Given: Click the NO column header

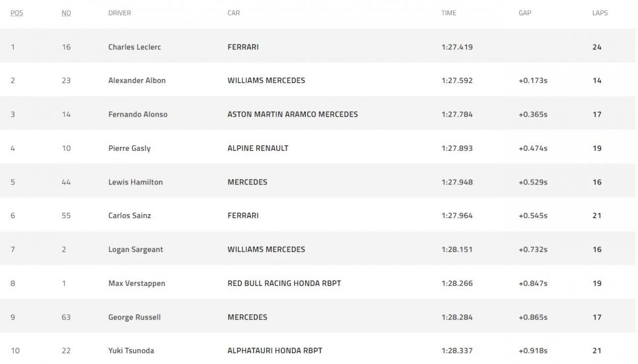Looking at the screenshot, I should coord(66,13).
